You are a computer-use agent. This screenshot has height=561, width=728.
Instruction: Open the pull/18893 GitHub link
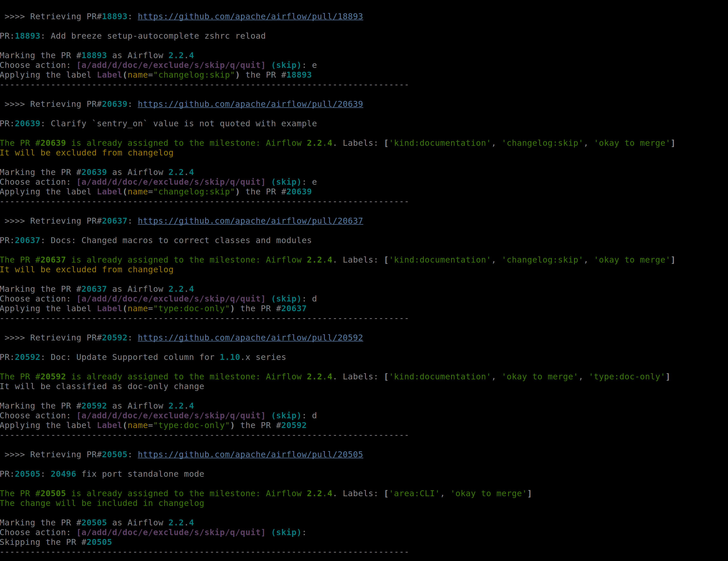click(x=250, y=16)
